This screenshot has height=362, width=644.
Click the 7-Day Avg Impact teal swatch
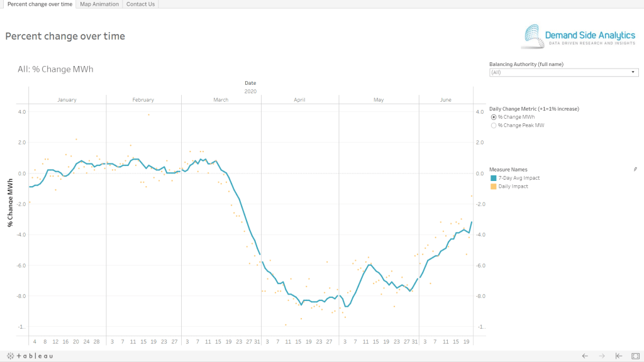click(493, 178)
